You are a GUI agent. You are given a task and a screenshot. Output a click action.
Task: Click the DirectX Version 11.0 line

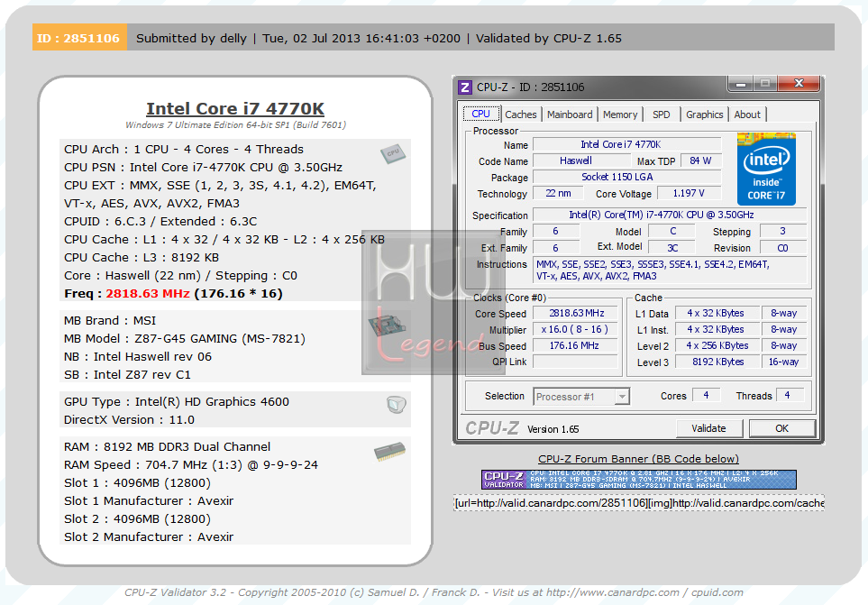(129, 419)
